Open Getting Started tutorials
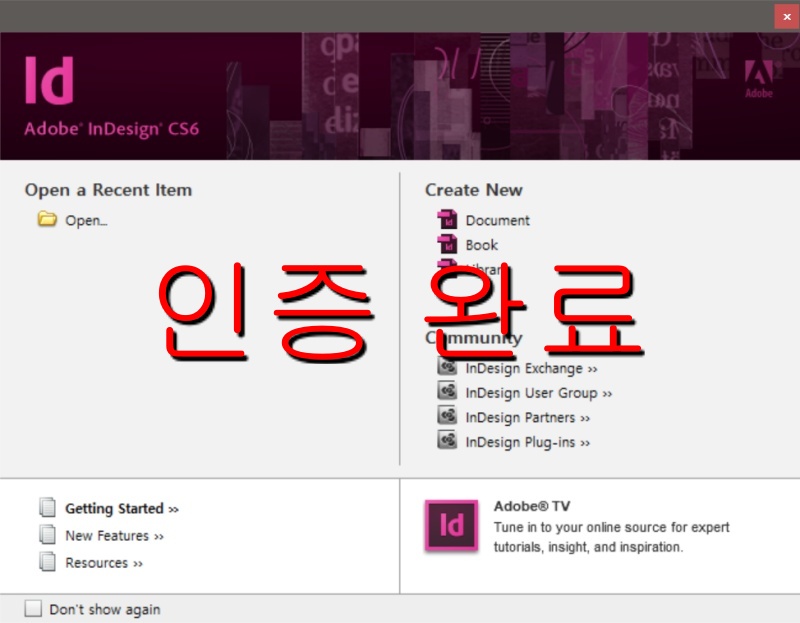Screen dimensions: 800x623 113,508
